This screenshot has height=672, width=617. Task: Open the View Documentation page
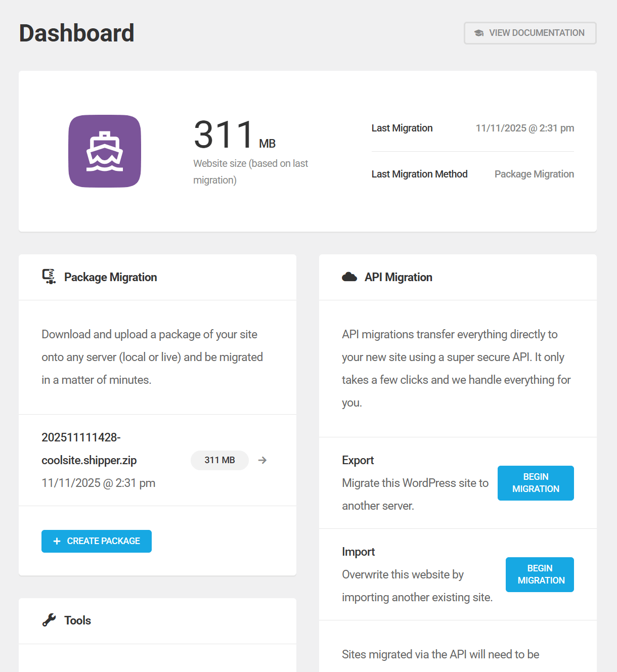click(x=530, y=32)
